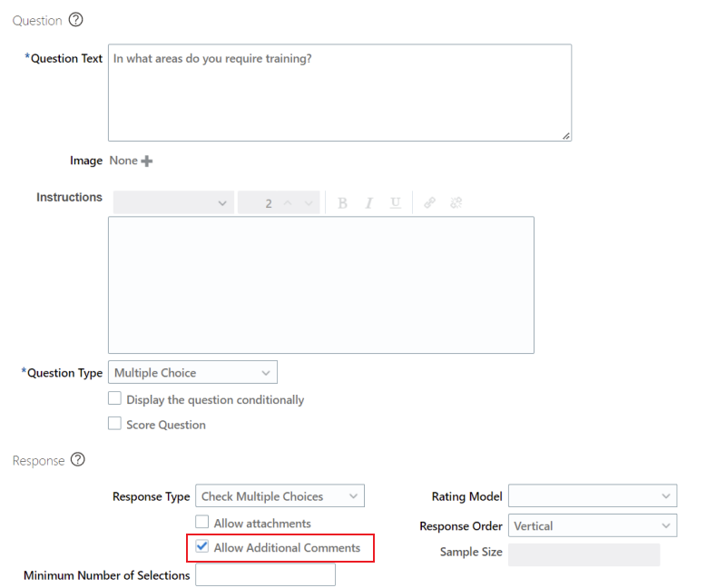Click the Sample Size field
The height and width of the screenshot is (588, 726).
[584, 554]
